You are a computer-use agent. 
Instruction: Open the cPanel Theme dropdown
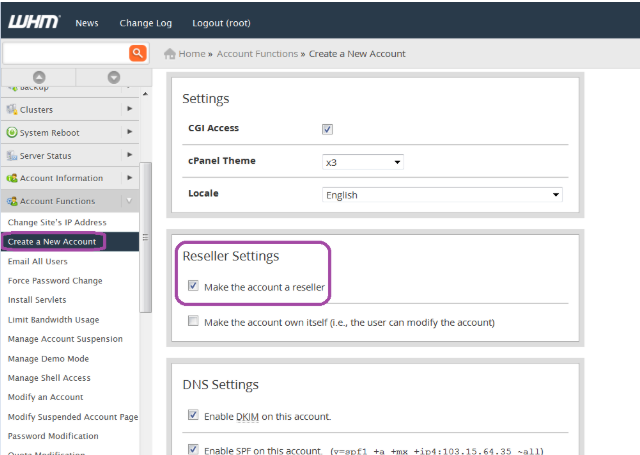[x=363, y=162]
